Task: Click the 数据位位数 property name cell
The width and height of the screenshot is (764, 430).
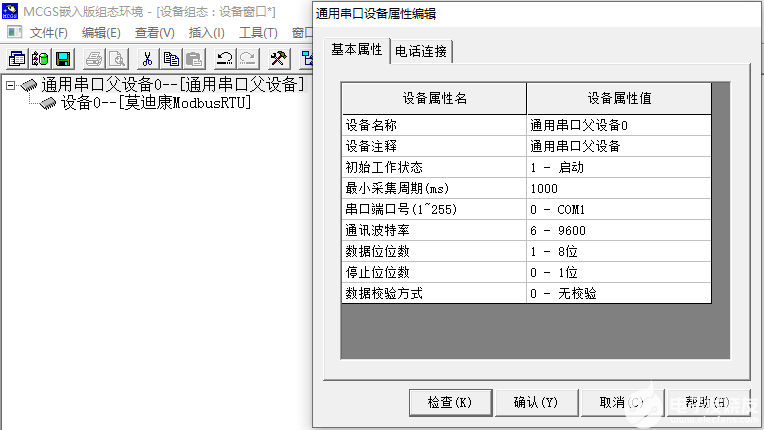Action: (x=434, y=251)
